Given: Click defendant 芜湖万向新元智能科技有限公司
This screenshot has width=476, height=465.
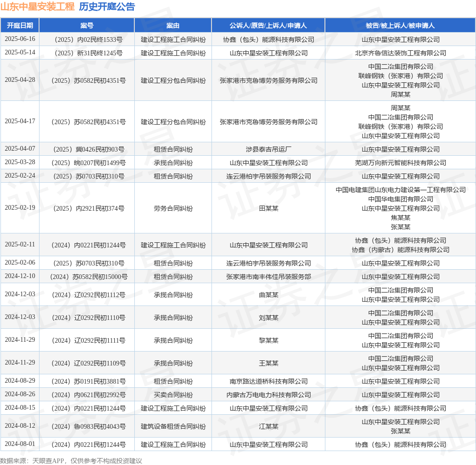Looking at the screenshot, I should click(400, 163).
